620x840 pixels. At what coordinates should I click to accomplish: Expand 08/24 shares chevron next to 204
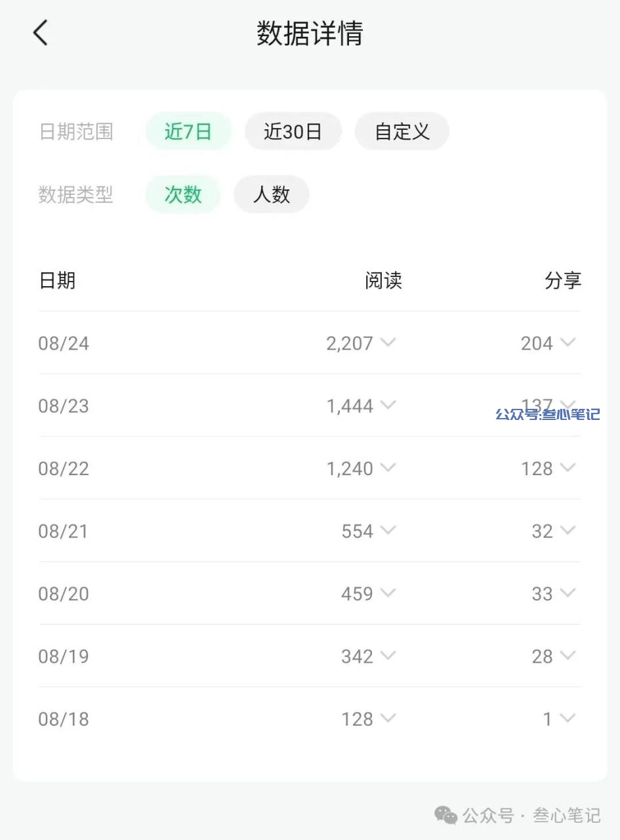[x=568, y=342]
